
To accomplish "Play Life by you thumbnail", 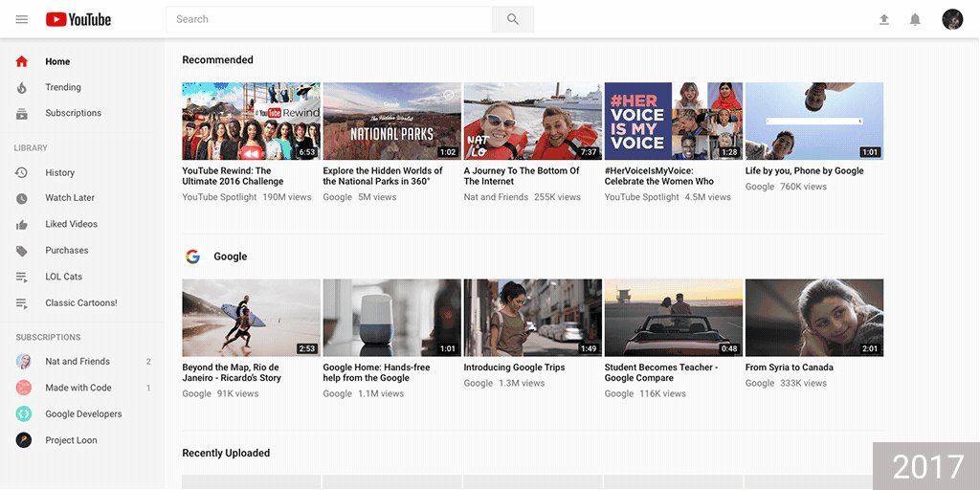I will 814,122.
